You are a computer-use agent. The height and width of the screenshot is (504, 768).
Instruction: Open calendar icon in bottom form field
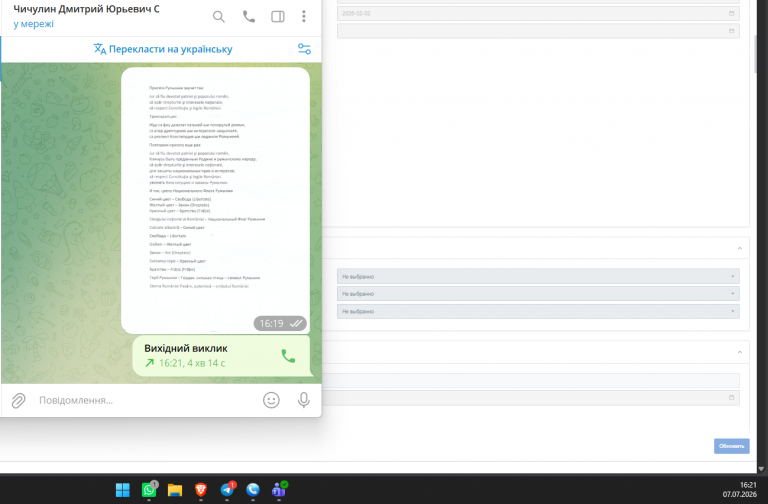point(731,398)
